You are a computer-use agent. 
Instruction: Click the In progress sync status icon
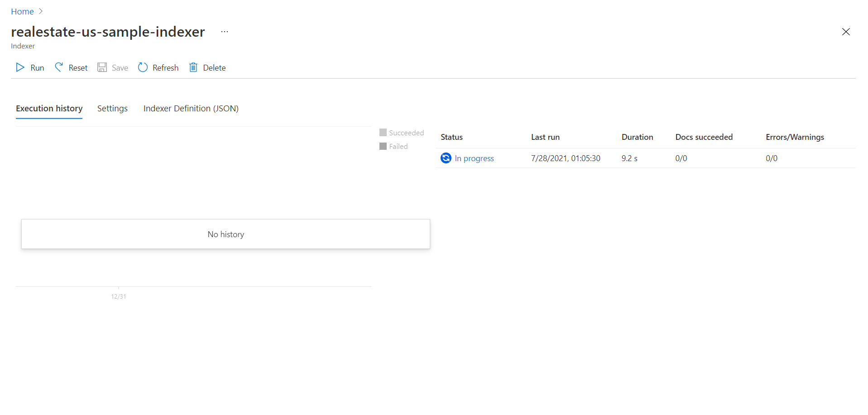[446, 158]
